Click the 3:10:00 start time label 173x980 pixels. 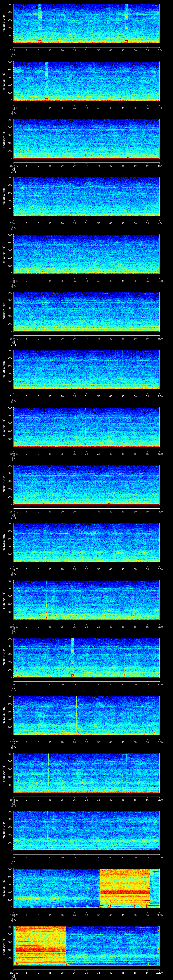tap(13, 339)
